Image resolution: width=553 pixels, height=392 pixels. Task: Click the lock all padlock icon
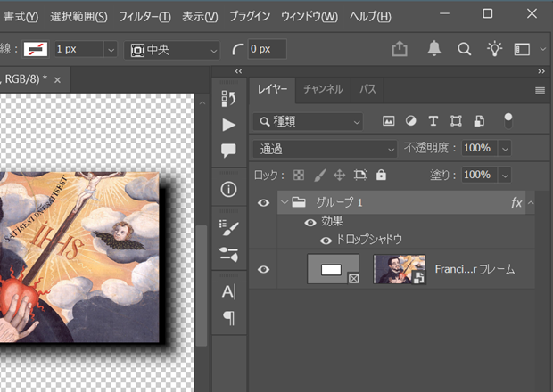(382, 175)
